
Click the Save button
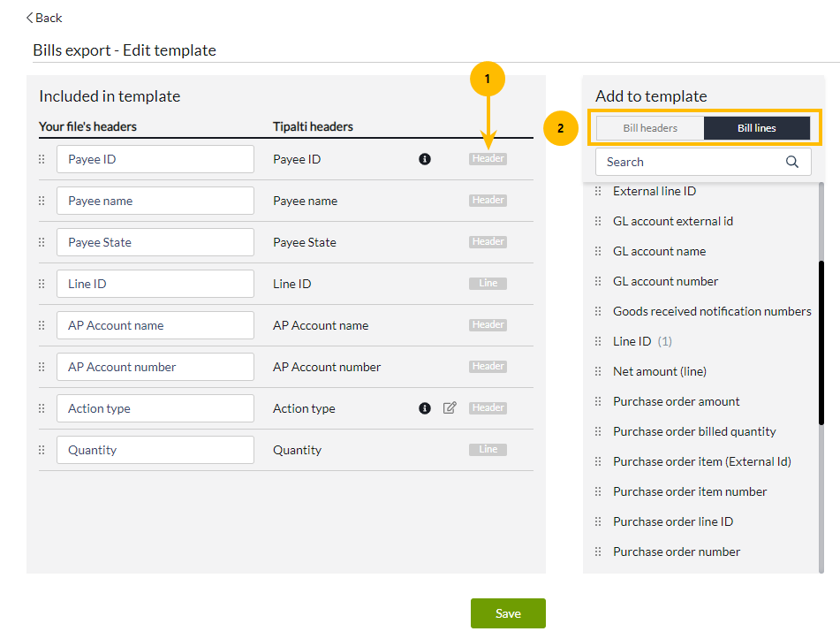click(508, 612)
